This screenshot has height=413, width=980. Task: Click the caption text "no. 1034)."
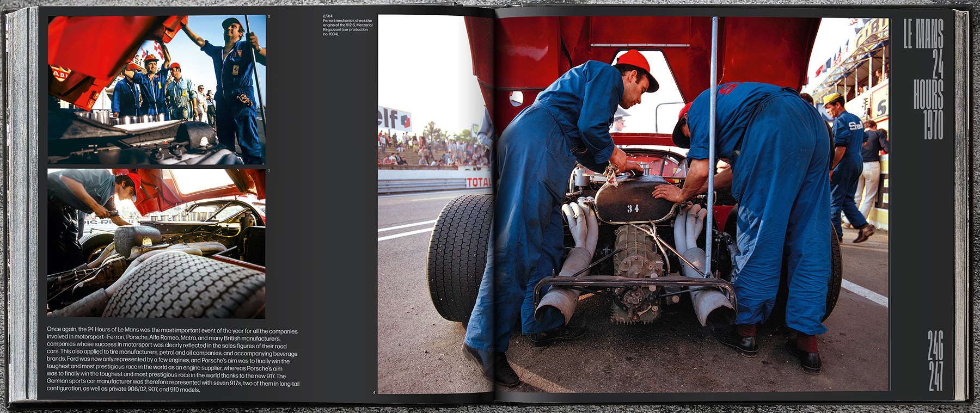pos(330,34)
